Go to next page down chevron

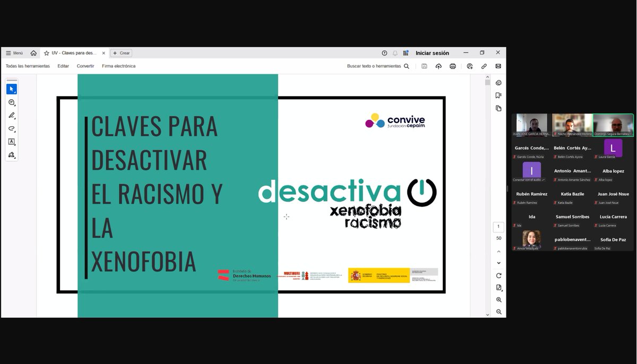(498, 263)
